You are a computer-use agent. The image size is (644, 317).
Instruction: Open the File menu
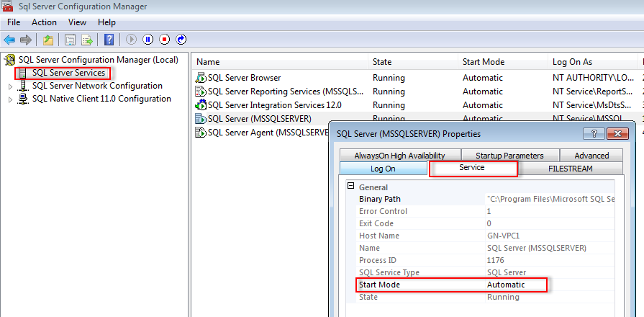click(14, 22)
